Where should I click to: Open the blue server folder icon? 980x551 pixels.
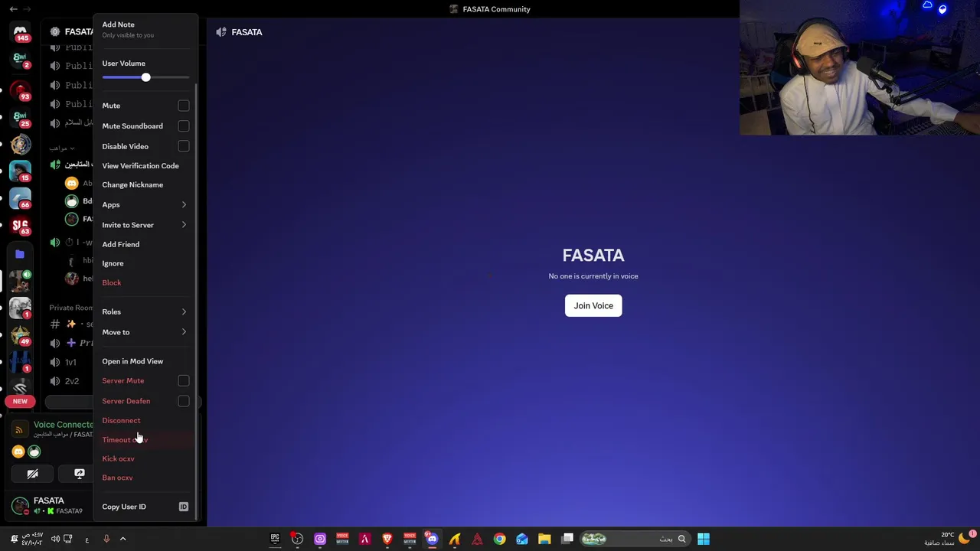[20, 254]
